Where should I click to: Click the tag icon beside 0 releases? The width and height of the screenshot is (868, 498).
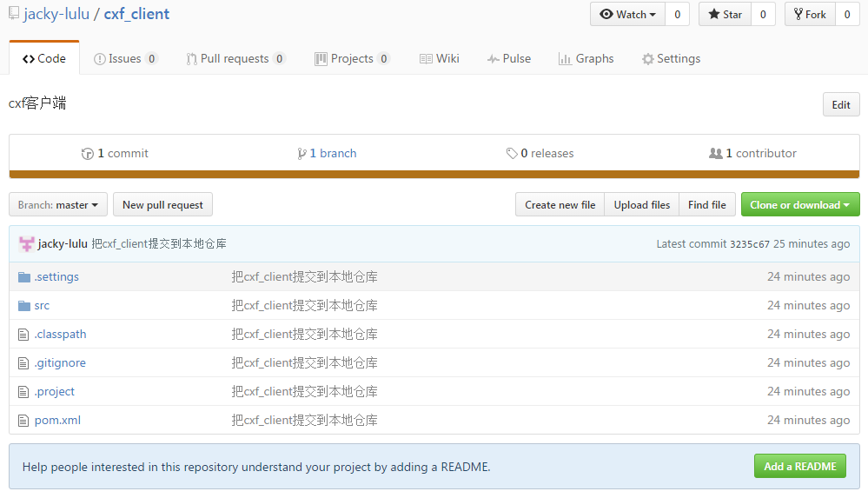point(512,154)
